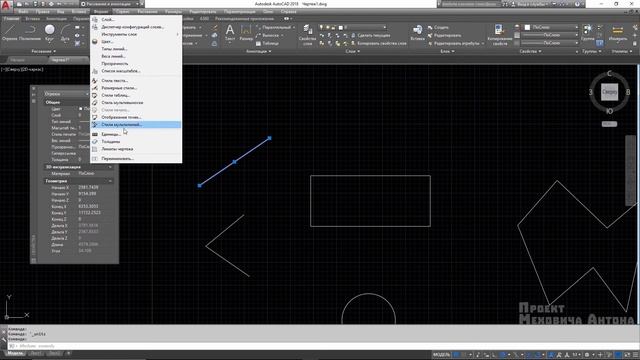The height and width of the screenshot is (360, 640).
Task: Click the МСК coordinate system button under ViewCube
Action: 609,124
